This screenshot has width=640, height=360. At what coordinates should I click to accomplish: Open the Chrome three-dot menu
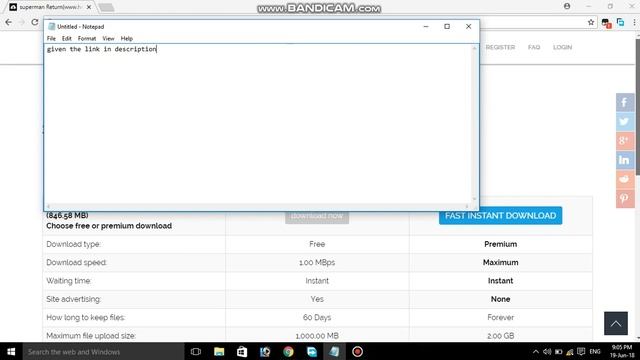coord(634,22)
